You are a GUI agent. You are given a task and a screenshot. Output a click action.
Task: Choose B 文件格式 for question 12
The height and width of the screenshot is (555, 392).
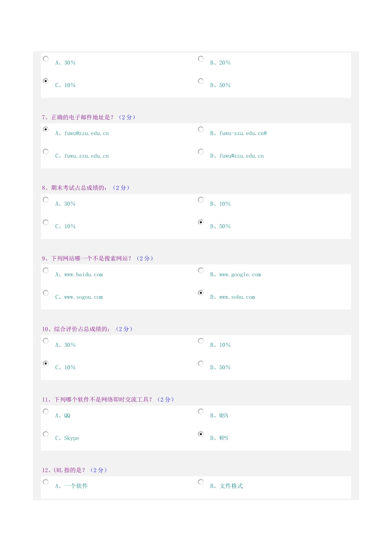[201, 482]
